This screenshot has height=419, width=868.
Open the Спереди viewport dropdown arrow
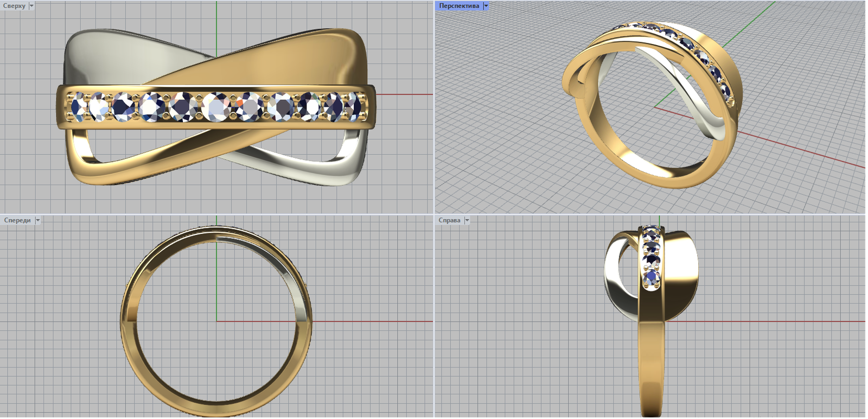(37, 220)
